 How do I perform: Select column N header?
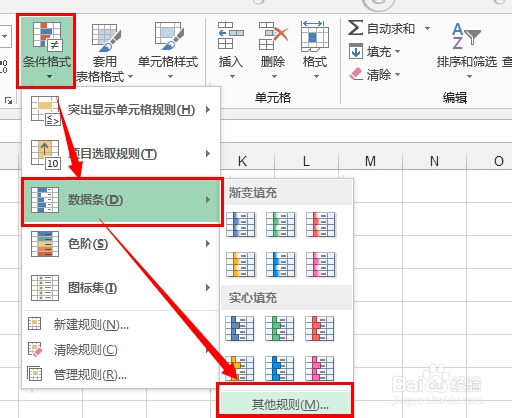[x=434, y=161]
